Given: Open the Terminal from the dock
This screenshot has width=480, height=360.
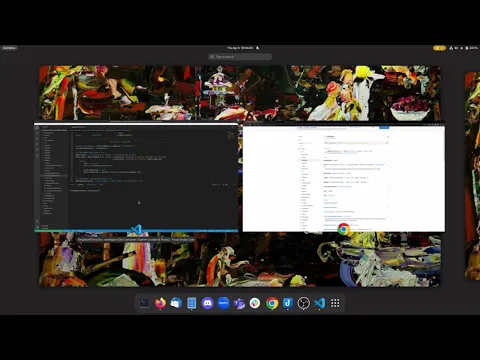Looking at the screenshot, I should click(x=144, y=303).
